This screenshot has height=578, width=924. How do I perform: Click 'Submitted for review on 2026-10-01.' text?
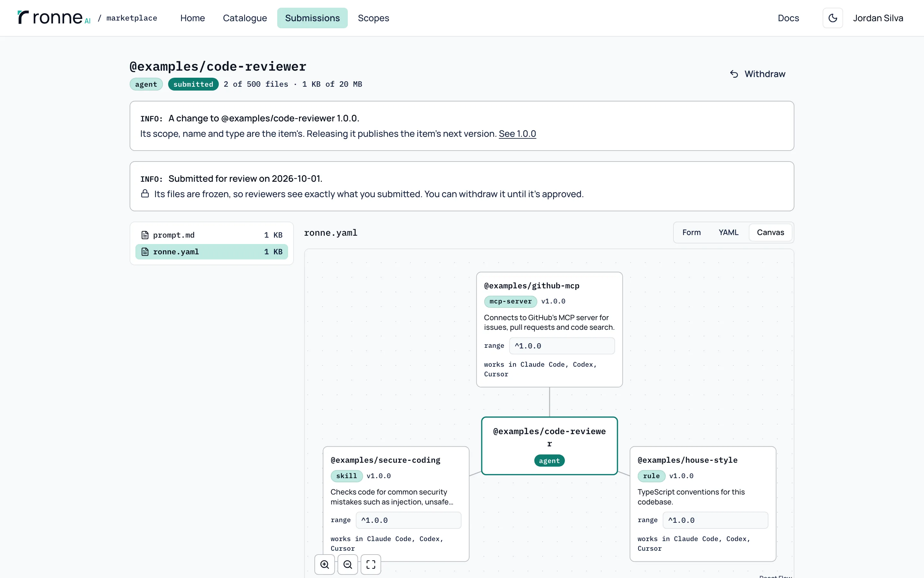[x=245, y=179]
